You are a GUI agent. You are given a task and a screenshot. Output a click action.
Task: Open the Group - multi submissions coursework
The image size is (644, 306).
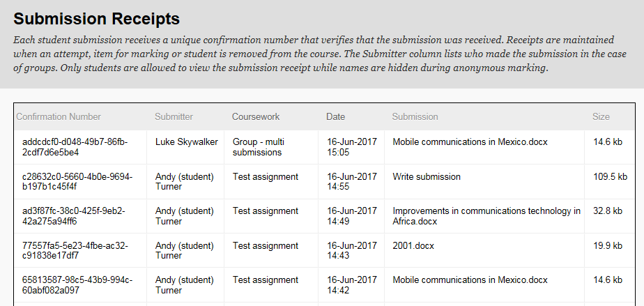click(259, 147)
